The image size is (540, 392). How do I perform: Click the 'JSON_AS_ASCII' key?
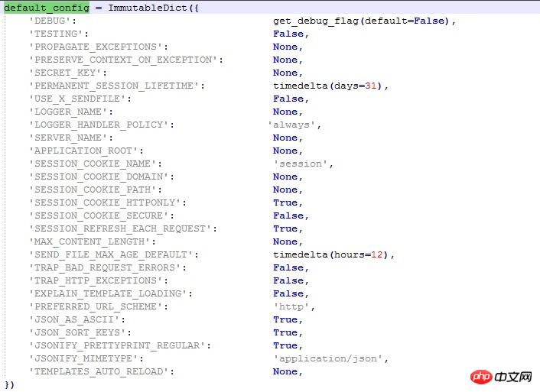point(74,319)
